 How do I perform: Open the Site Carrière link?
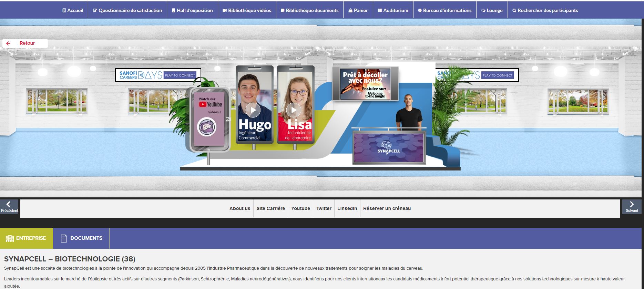pos(271,208)
